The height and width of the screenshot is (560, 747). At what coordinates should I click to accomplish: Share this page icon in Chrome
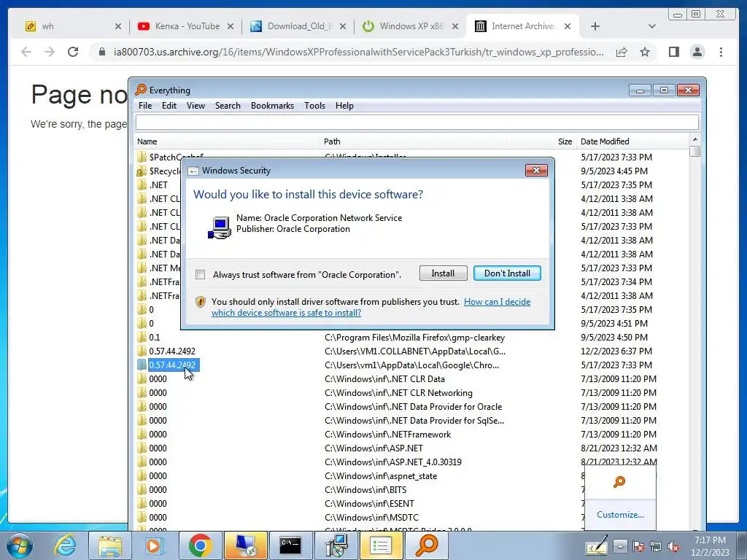click(x=622, y=52)
